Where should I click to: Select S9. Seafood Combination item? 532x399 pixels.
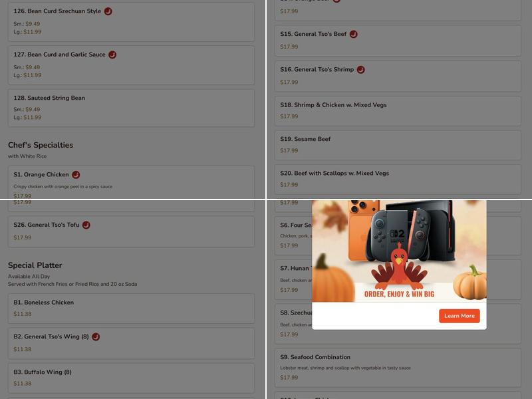click(398, 368)
